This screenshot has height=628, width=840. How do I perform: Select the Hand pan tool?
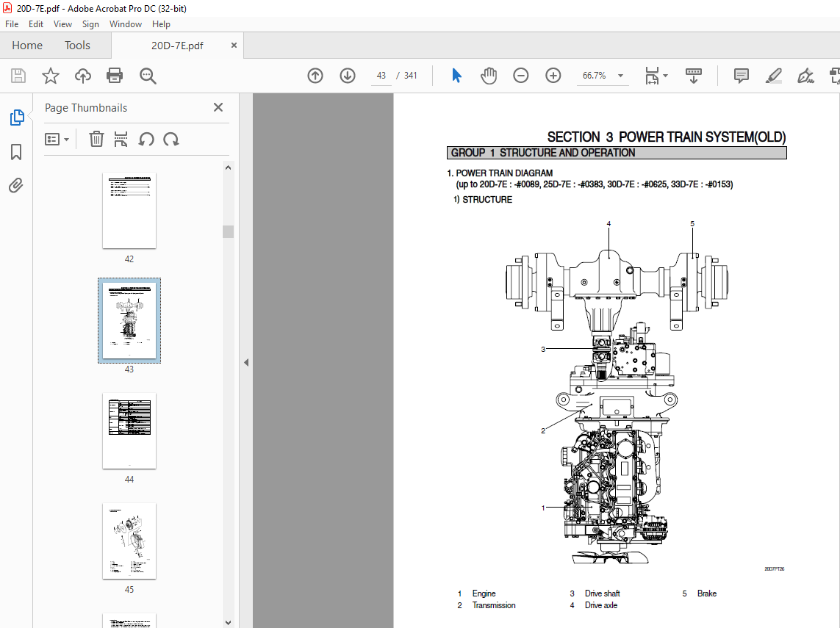(489, 76)
